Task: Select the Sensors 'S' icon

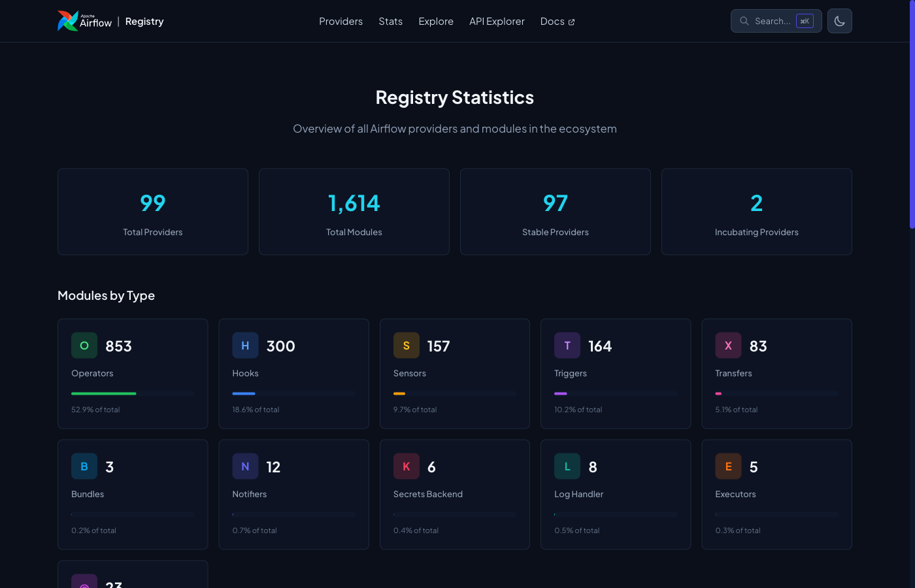Action: (x=406, y=345)
